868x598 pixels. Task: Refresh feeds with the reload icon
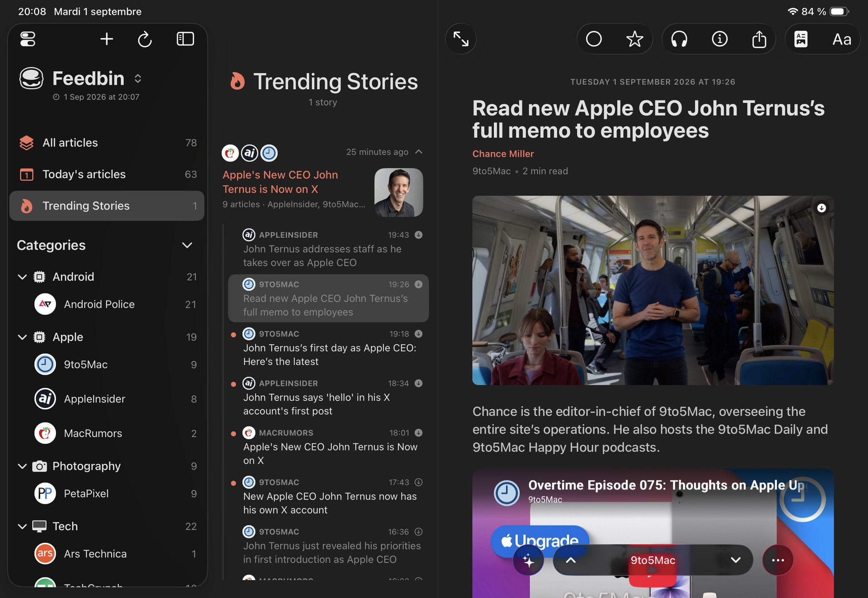145,39
